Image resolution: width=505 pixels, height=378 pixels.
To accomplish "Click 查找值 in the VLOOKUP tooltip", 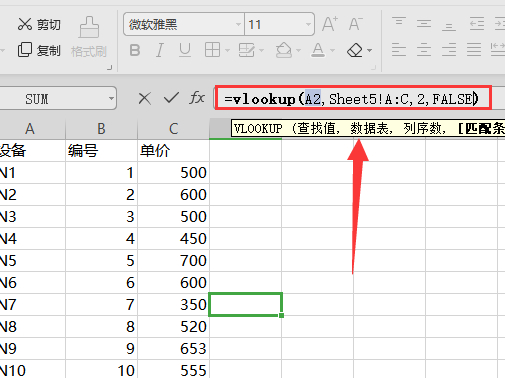I will pos(316,128).
